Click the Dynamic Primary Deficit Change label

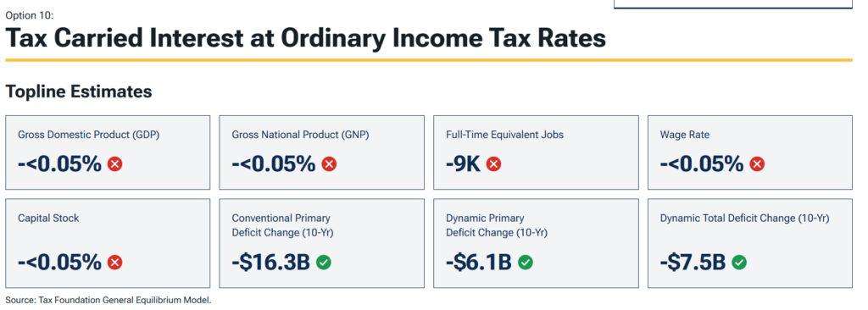pyautogui.click(x=497, y=225)
